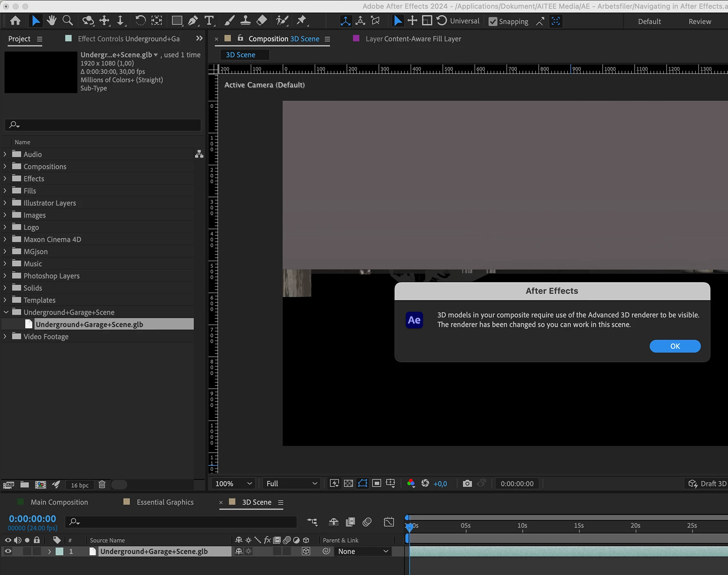This screenshot has height=575, width=728.
Task: Select the Clone Stamp tool
Action: click(x=245, y=20)
